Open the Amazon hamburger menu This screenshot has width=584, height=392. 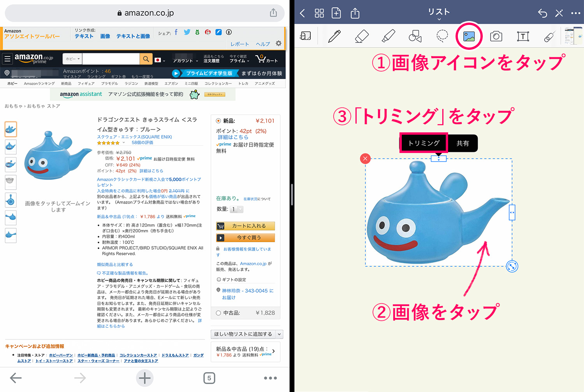(7, 59)
